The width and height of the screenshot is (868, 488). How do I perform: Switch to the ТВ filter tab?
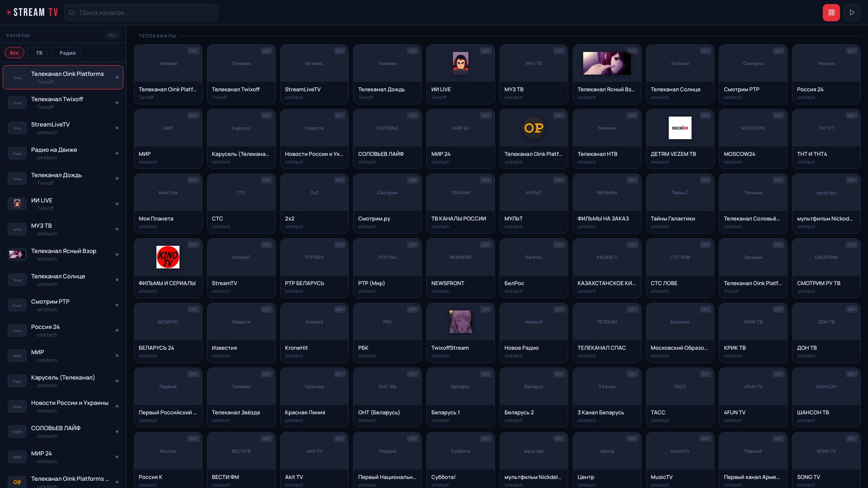[38, 53]
